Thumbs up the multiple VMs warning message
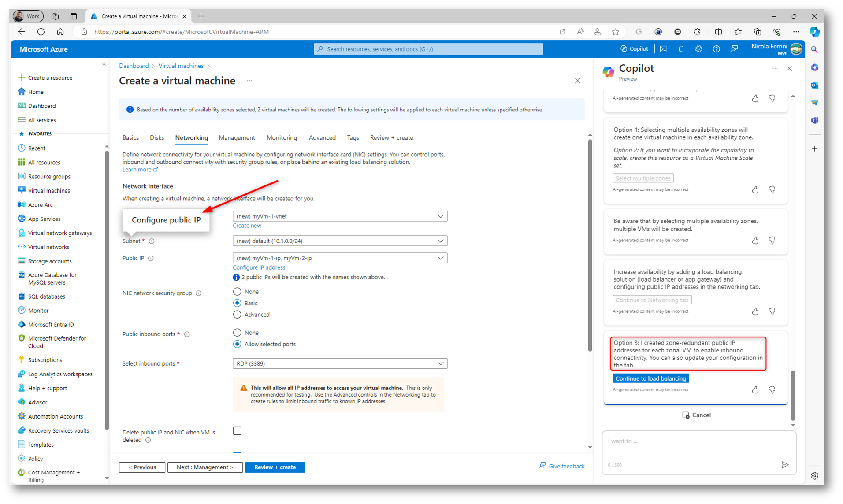This screenshot has height=504, width=843. (x=755, y=240)
